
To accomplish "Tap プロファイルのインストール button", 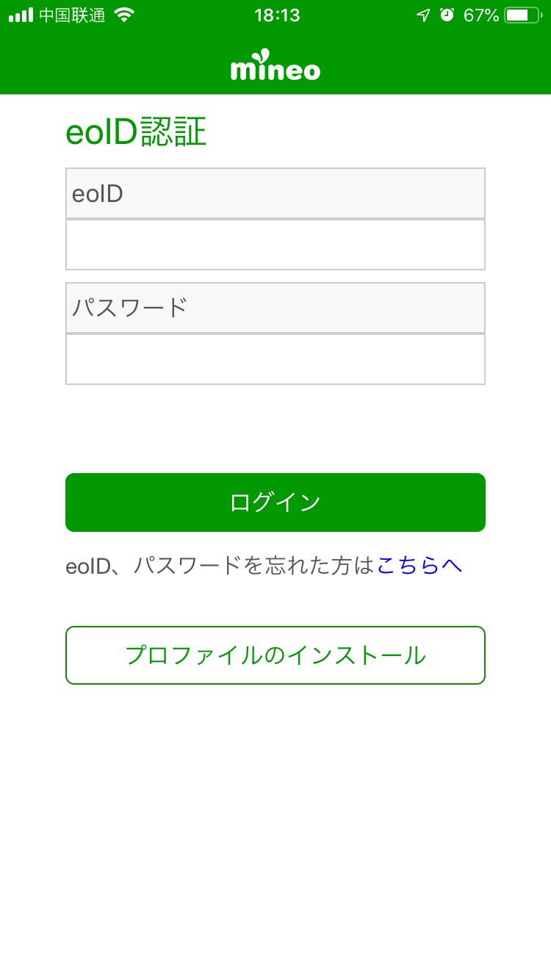I will click(275, 655).
